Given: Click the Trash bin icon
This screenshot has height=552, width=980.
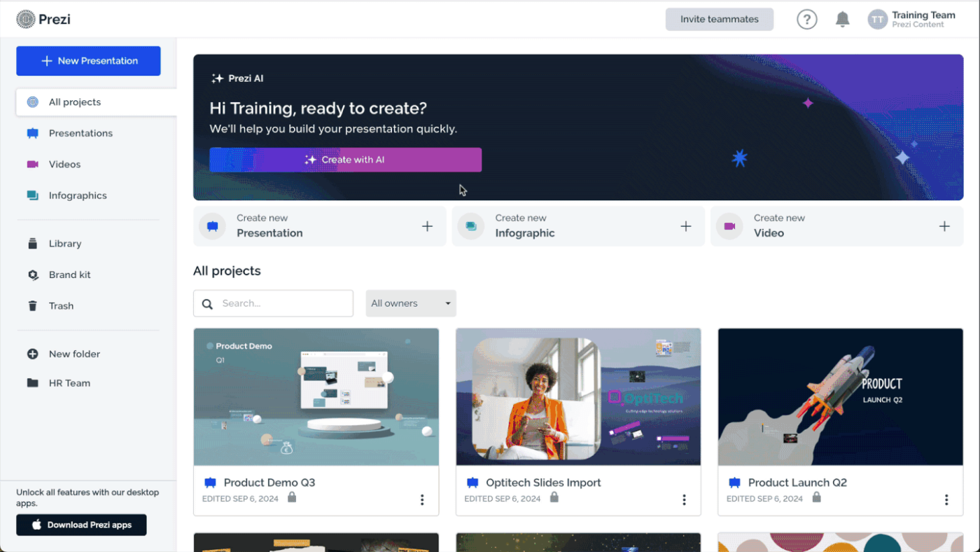Looking at the screenshot, I should (32, 306).
